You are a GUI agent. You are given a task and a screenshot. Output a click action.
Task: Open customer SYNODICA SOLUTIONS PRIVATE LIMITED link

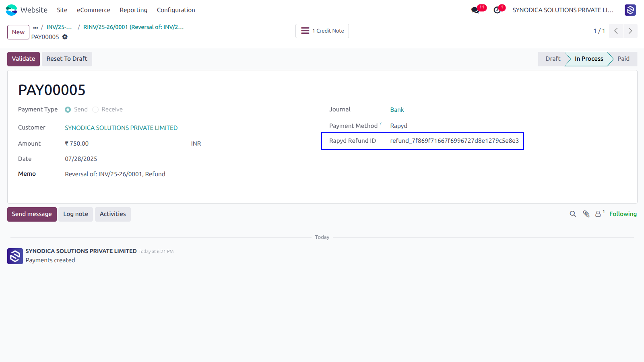(121, 128)
